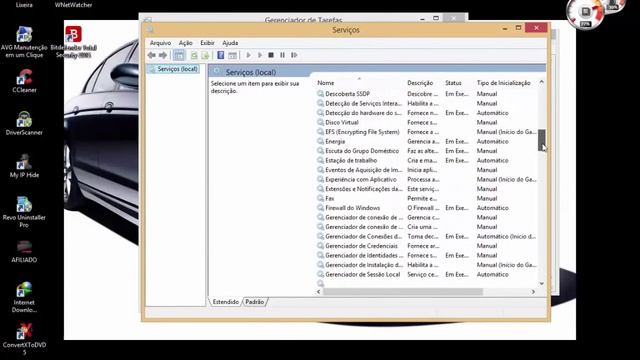Open the DriverScanner desktop shortcut
This screenshot has width=640, height=360.
[x=24, y=123]
